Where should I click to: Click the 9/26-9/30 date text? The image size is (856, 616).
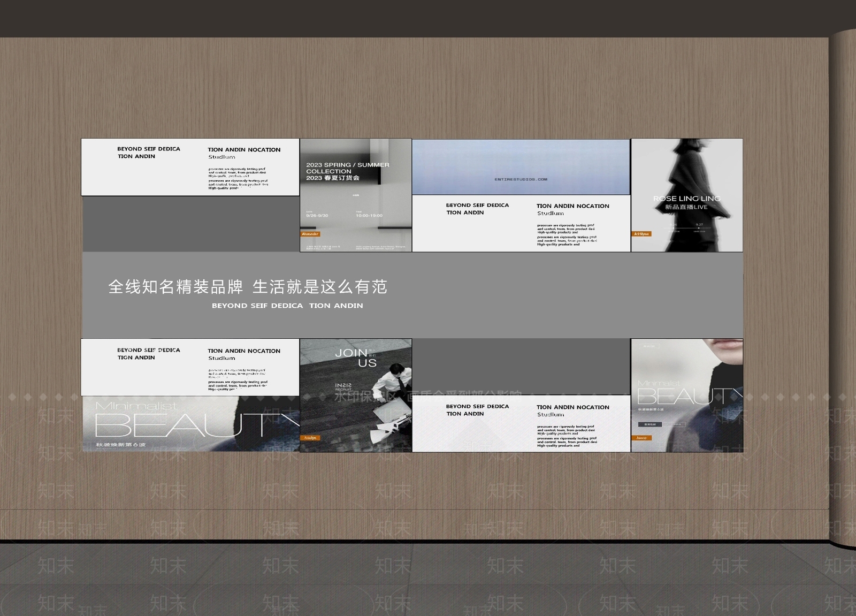[317, 216]
